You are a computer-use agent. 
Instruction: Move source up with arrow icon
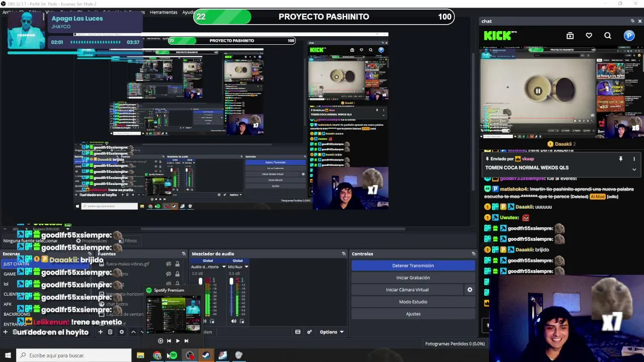pos(133,332)
